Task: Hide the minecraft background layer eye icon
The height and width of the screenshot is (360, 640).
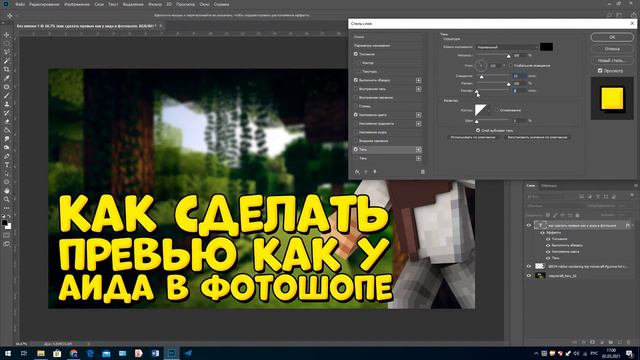Action: [x=529, y=276]
